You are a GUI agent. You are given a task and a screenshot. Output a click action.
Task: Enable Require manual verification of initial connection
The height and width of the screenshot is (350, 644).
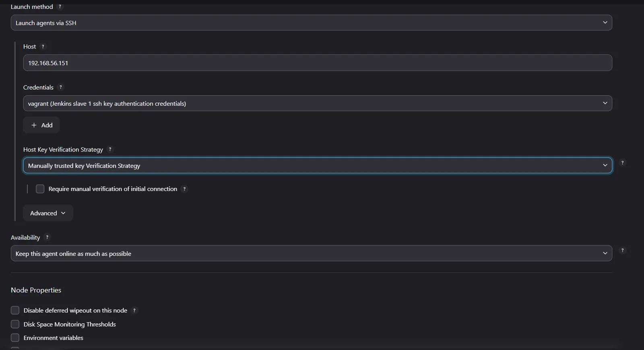point(40,189)
